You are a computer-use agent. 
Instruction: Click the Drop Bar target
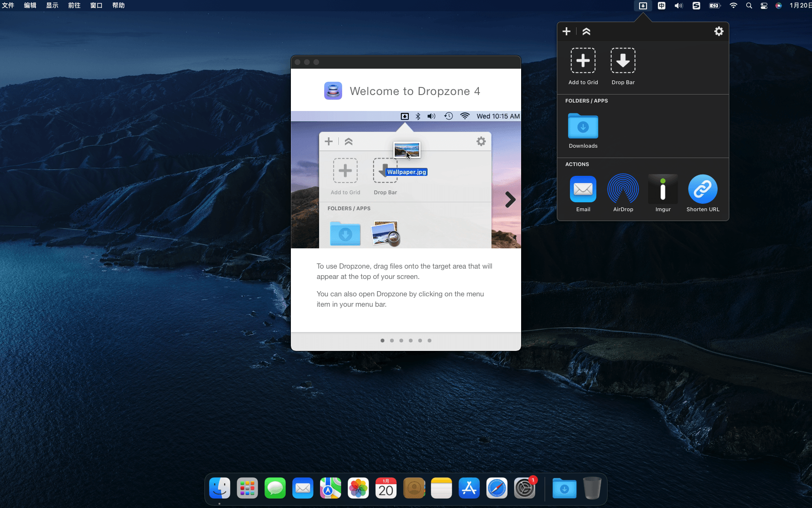pyautogui.click(x=623, y=66)
